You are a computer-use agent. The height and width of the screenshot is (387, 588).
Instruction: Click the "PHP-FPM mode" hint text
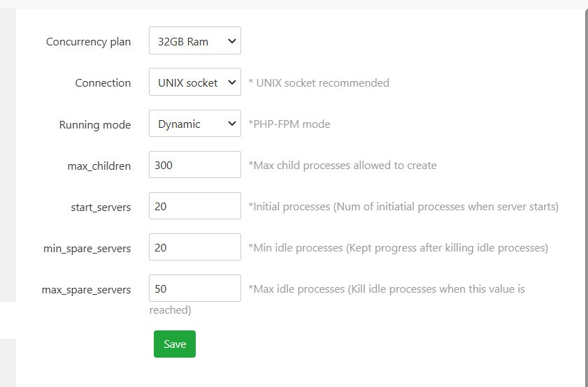coord(289,124)
